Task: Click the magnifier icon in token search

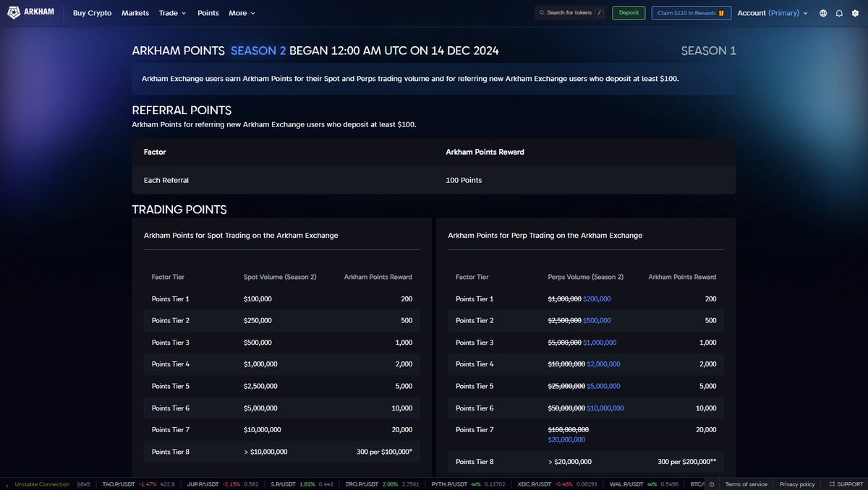Action: 542,13
